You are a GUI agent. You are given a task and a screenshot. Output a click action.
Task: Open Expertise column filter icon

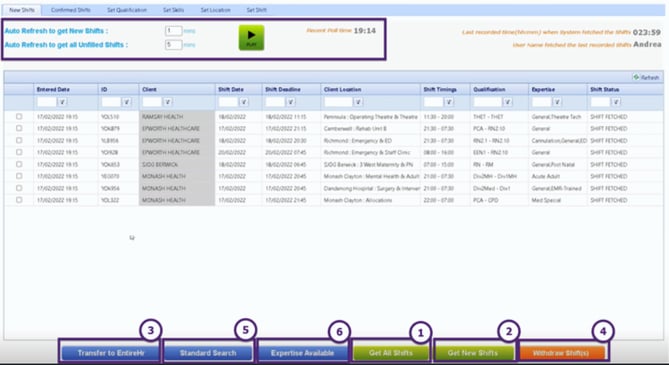tap(557, 102)
